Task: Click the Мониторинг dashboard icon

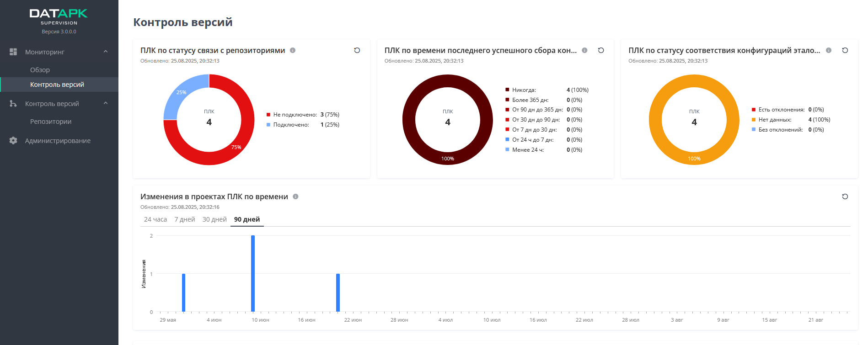Action: 13,52
